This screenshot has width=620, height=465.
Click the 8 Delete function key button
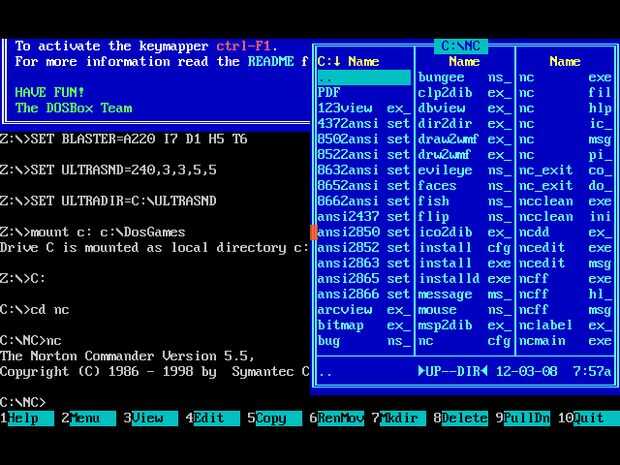[461, 418]
